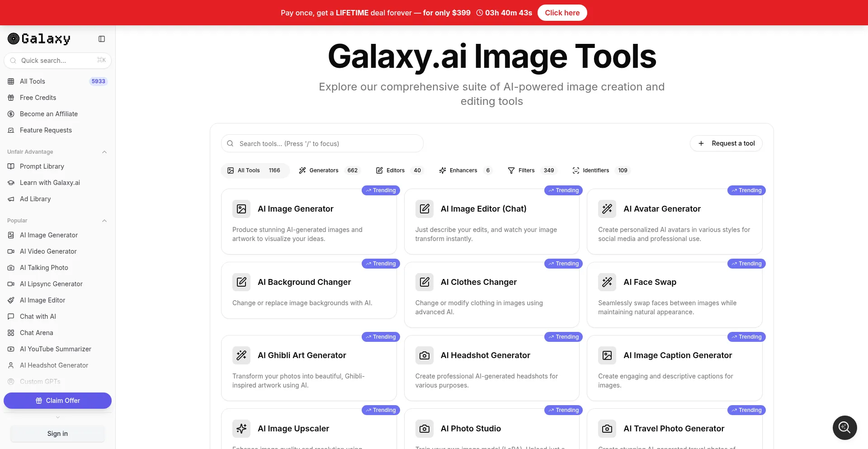Click the AI Avatar Generator wand icon
Viewport: 868px width, 449px height.
coord(607,209)
